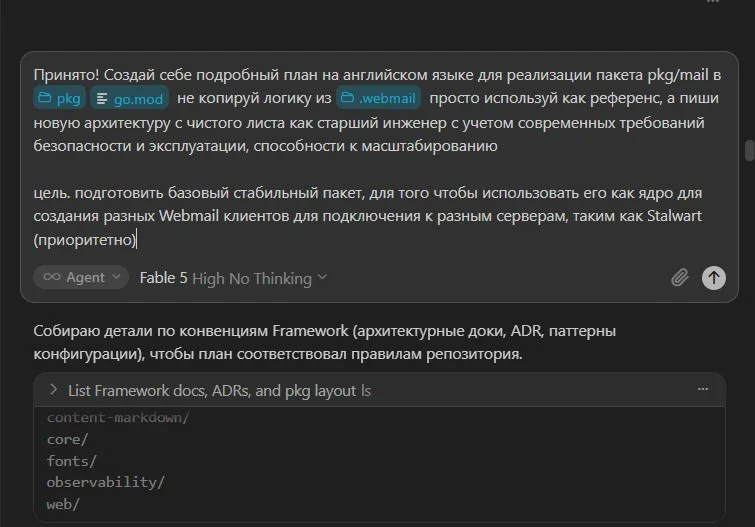
Task: Open the Agent mode dropdown
Action: pyautogui.click(x=81, y=277)
